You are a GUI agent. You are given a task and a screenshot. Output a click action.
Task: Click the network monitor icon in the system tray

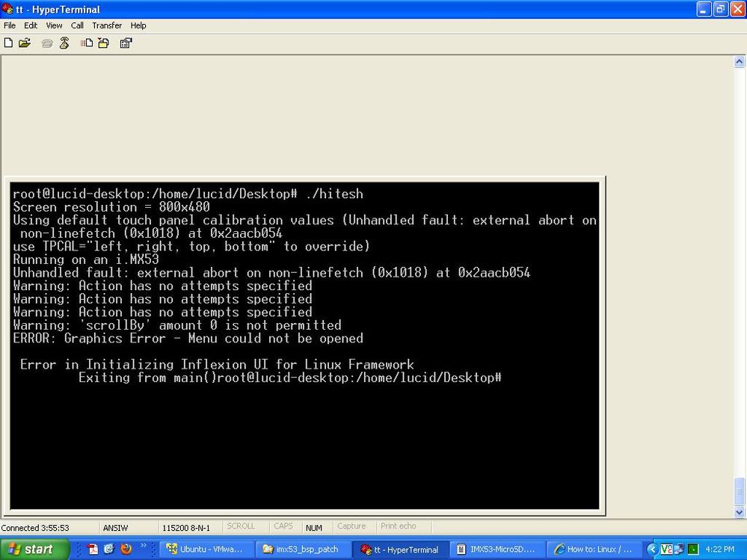coord(680,550)
